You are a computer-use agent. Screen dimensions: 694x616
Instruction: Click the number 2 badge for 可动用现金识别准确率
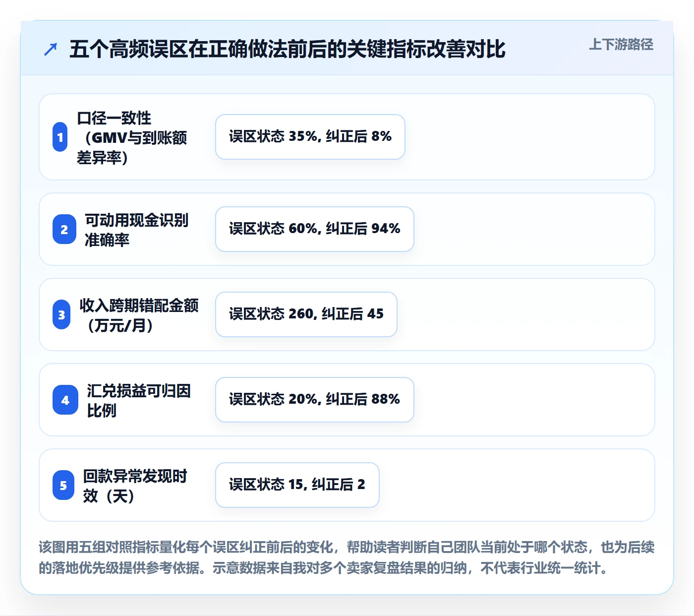click(64, 230)
